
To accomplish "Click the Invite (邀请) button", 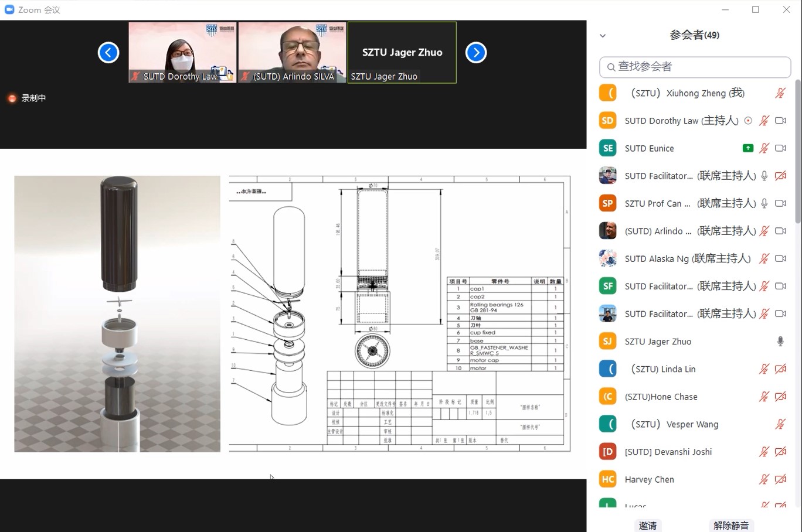I will [648, 525].
